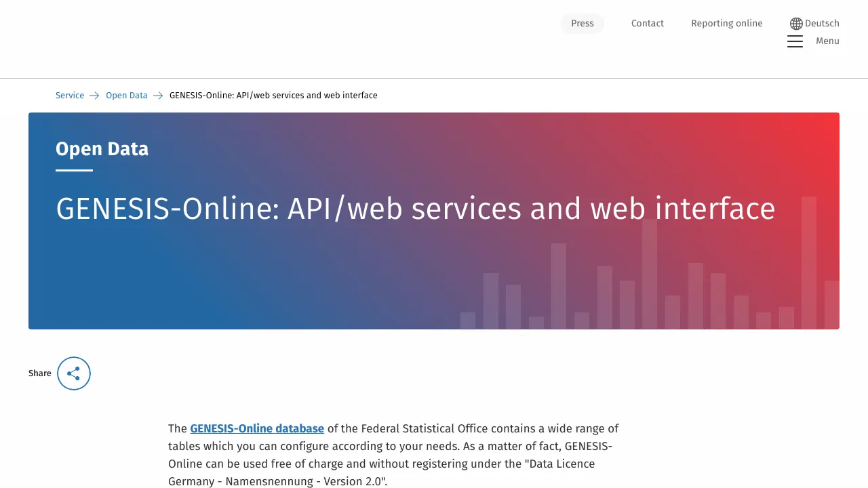Click the share icon button
868x488 pixels.
pos(74,373)
